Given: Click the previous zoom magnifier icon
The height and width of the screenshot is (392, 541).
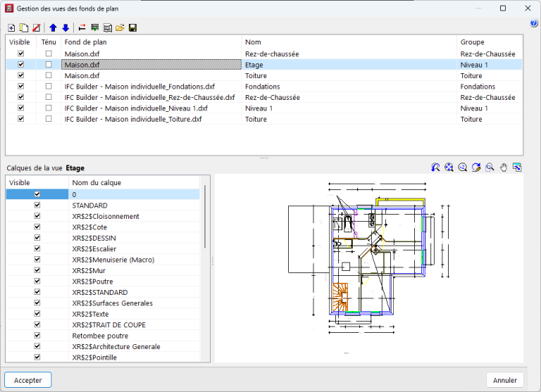Looking at the screenshot, I should click(x=435, y=167).
